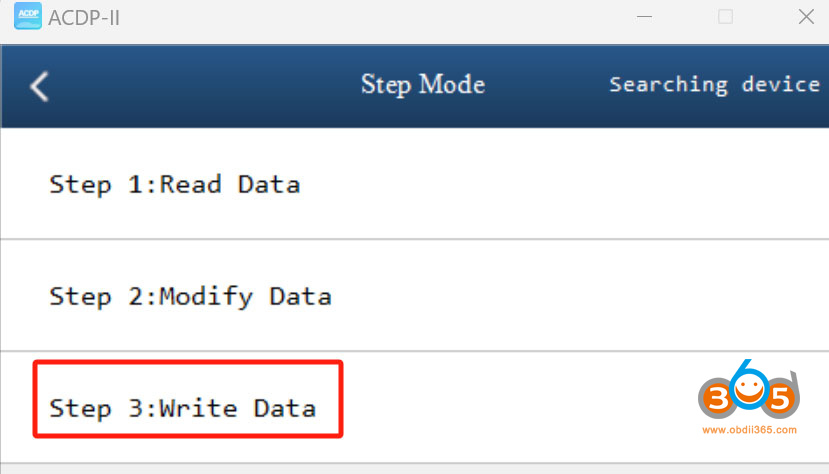Click the empty row below Step 3

[x=400, y=469]
